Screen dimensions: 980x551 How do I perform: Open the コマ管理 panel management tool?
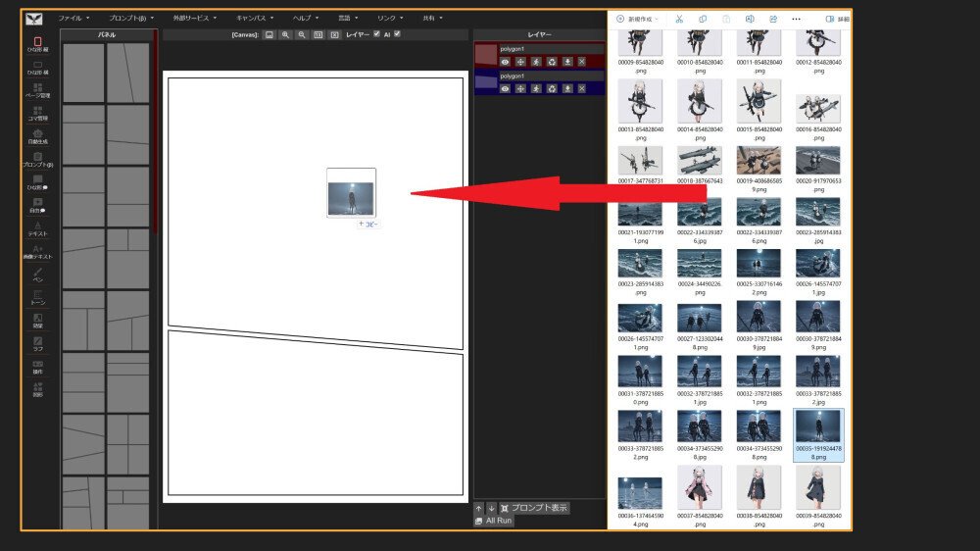(37, 113)
